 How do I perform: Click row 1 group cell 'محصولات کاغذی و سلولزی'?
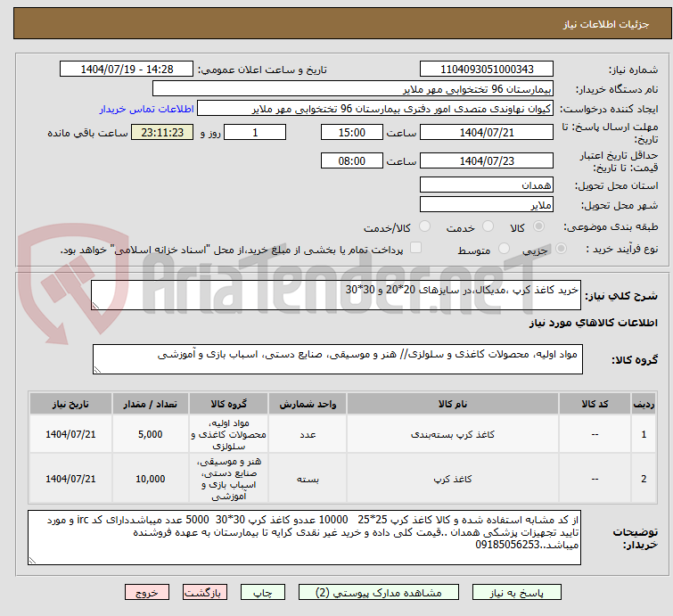pos(228,434)
